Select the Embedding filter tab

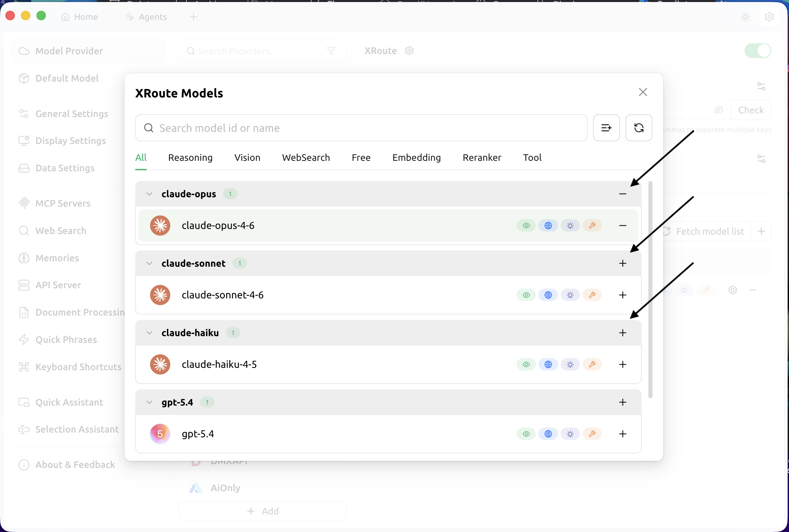(416, 157)
